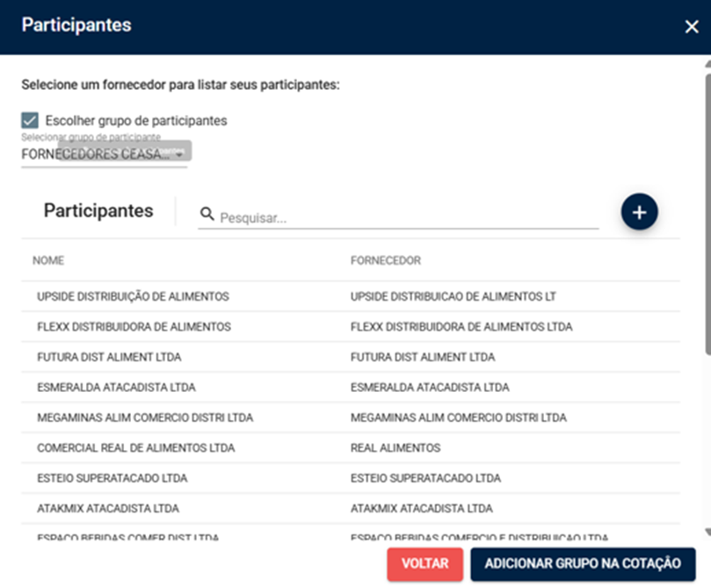Select COMERCIAL REAL DE ALIMENTOS LTDA row

pyautogui.click(x=350, y=448)
